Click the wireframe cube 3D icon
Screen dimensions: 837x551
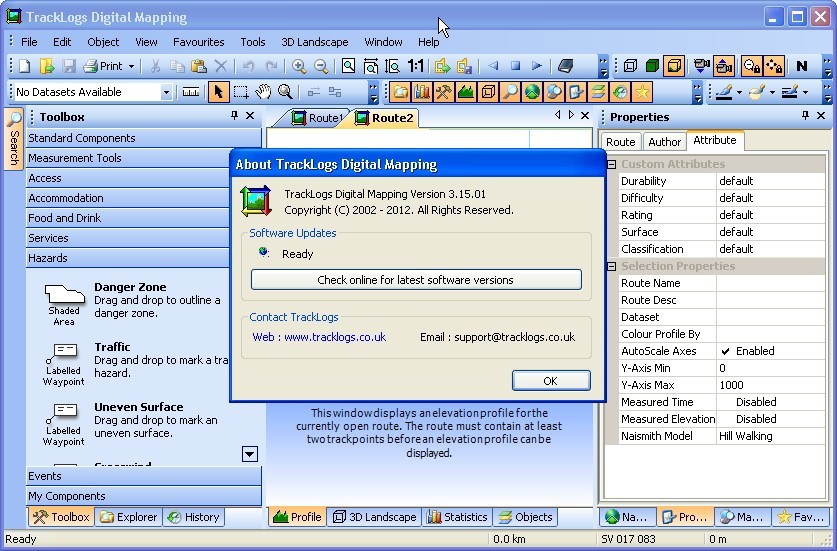coord(630,66)
